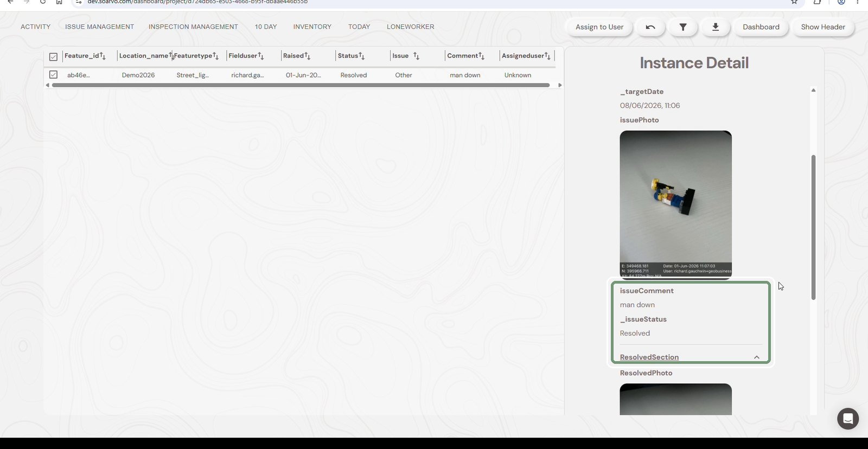Collapse the ResolvedSection chevron

pyautogui.click(x=757, y=357)
